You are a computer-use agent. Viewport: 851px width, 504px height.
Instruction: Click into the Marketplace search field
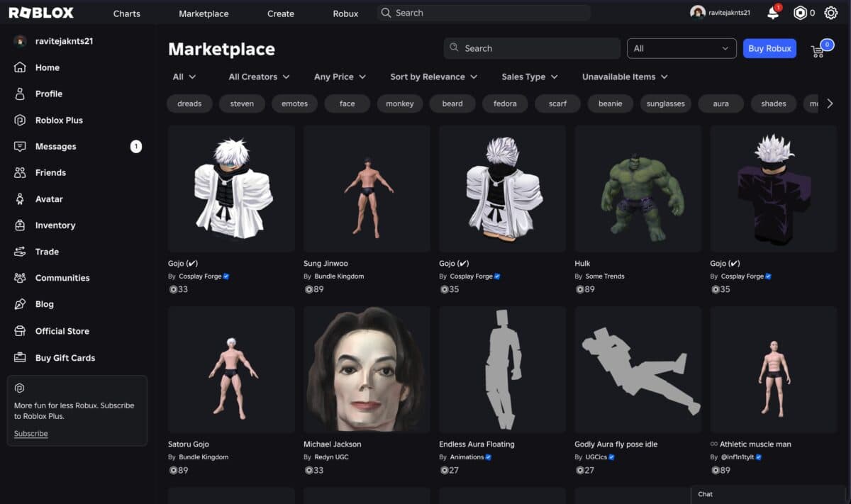(532, 48)
